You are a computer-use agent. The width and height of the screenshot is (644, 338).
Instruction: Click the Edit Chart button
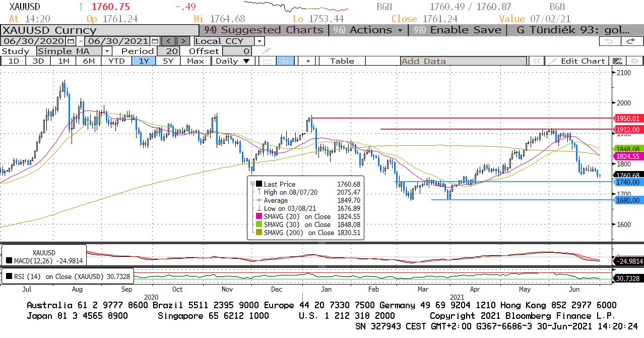pyautogui.click(x=577, y=61)
